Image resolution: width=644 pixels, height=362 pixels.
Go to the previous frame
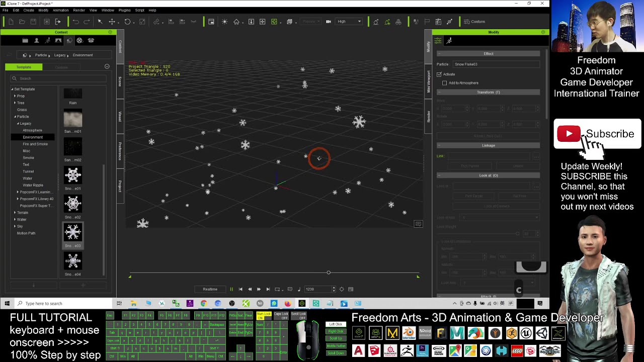pyautogui.click(x=250, y=289)
